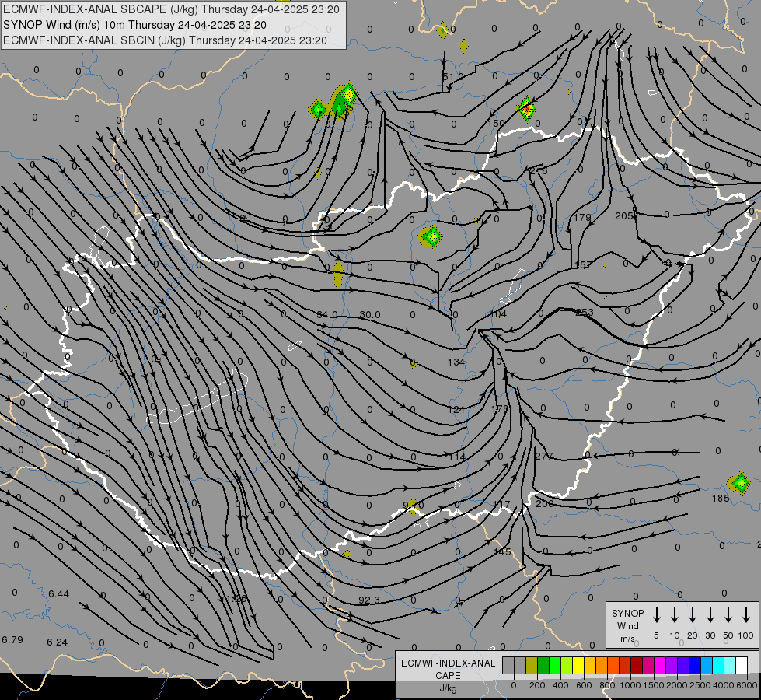Viewport: 761px width, 700px height.
Task: Click the SBCAPE title line in header box
Action: pos(171,9)
